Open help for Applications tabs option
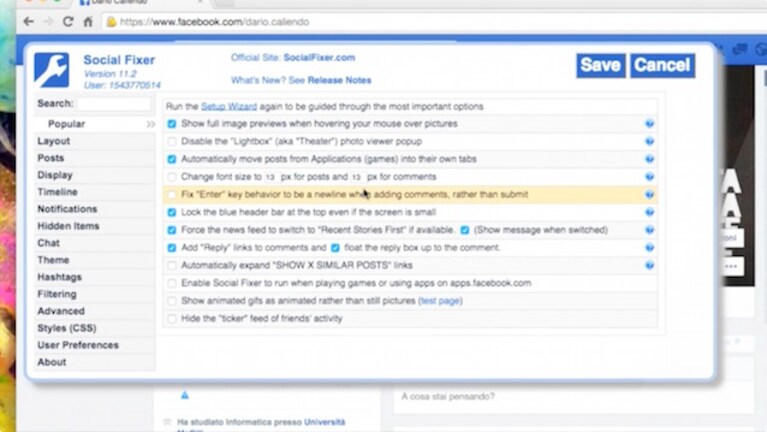The width and height of the screenshot is (767, 432). pos(649,159)
